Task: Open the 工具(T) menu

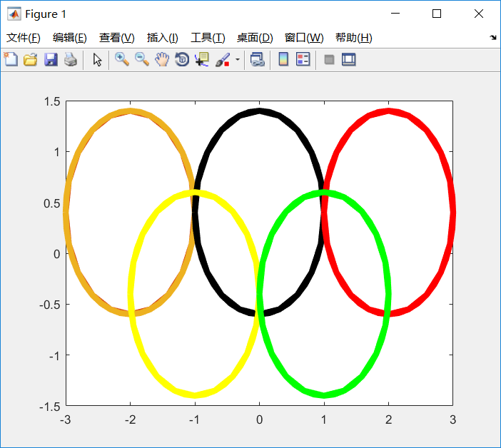Action: click(x=208, y=38)
